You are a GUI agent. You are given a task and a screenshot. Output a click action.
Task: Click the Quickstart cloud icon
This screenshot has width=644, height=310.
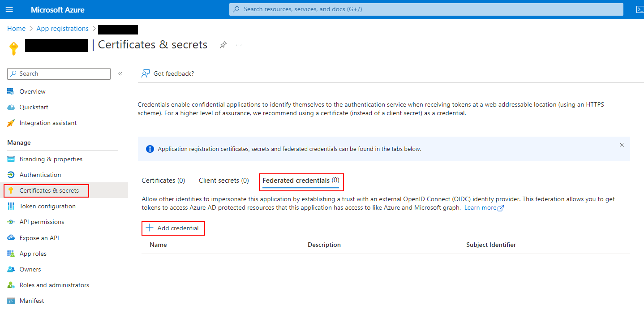(11, 107)
